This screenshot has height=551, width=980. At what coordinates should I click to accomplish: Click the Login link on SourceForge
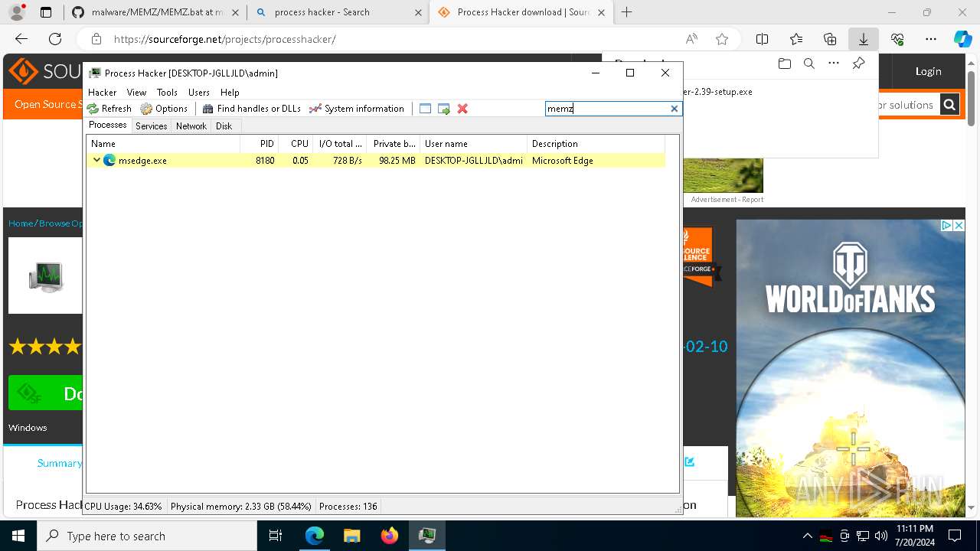(928, 71)
